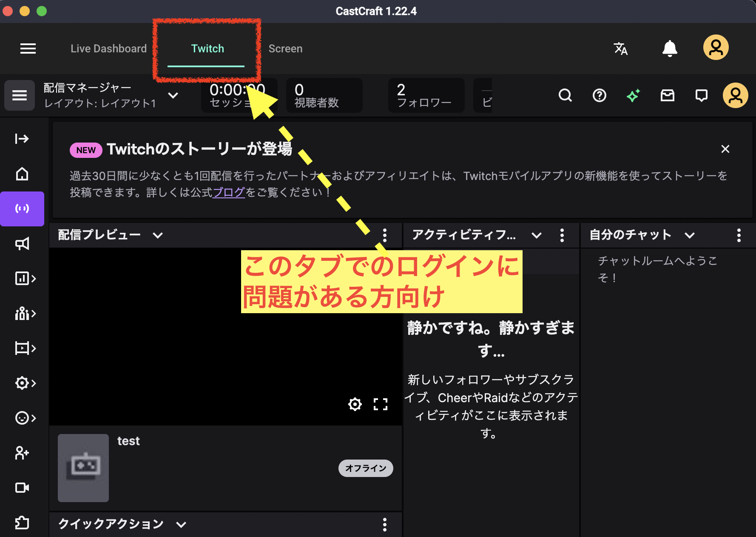Toggle fullscreen on the stream preview
Screen dimensions: 756x537
pyautogui.click(x=381, y=404)
